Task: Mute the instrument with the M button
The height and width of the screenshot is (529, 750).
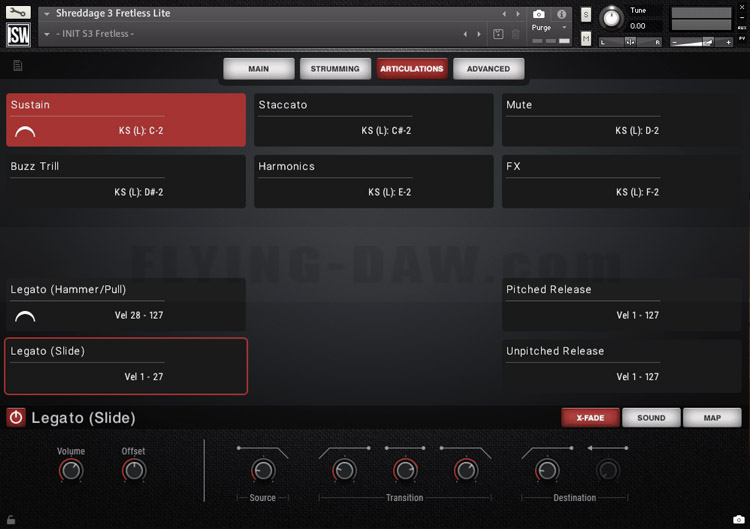Action: pyautogui.click(x=586, y=38)
